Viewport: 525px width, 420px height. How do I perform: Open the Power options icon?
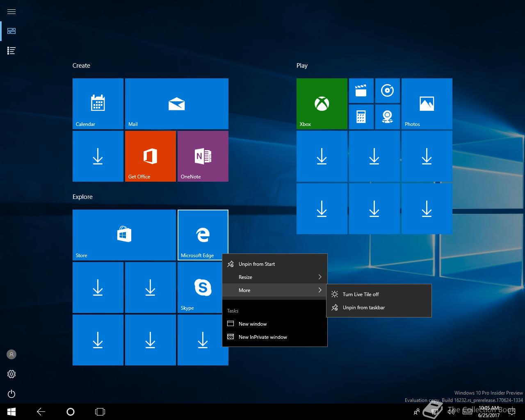pyautogui.click(x=11, y=394)
